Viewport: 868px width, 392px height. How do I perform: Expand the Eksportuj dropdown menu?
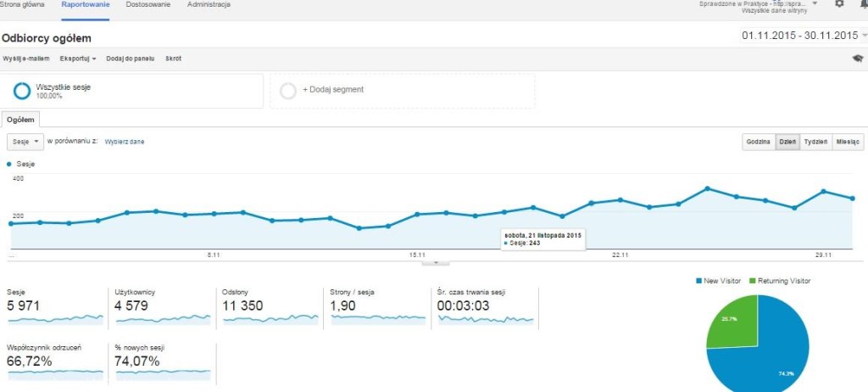(78, 59)
